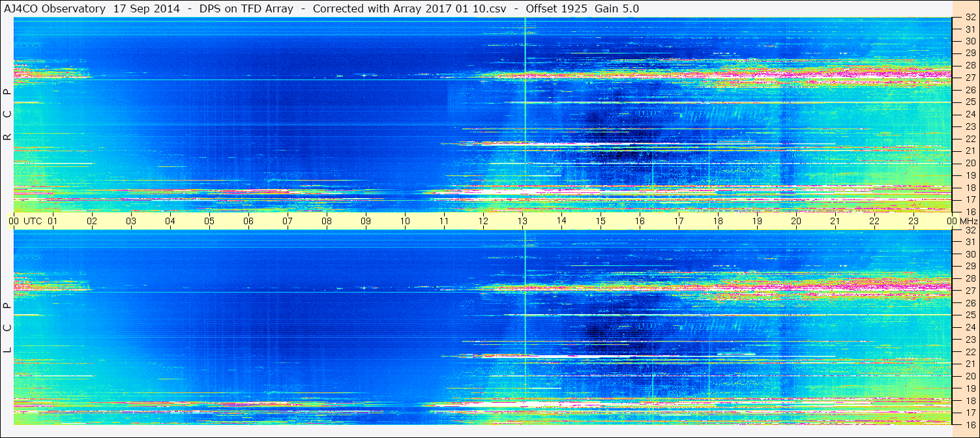The height and width of the screenshot is (438, 980).
Task: Click the 10 hour label on the time axis
Action: coord(405,221)
